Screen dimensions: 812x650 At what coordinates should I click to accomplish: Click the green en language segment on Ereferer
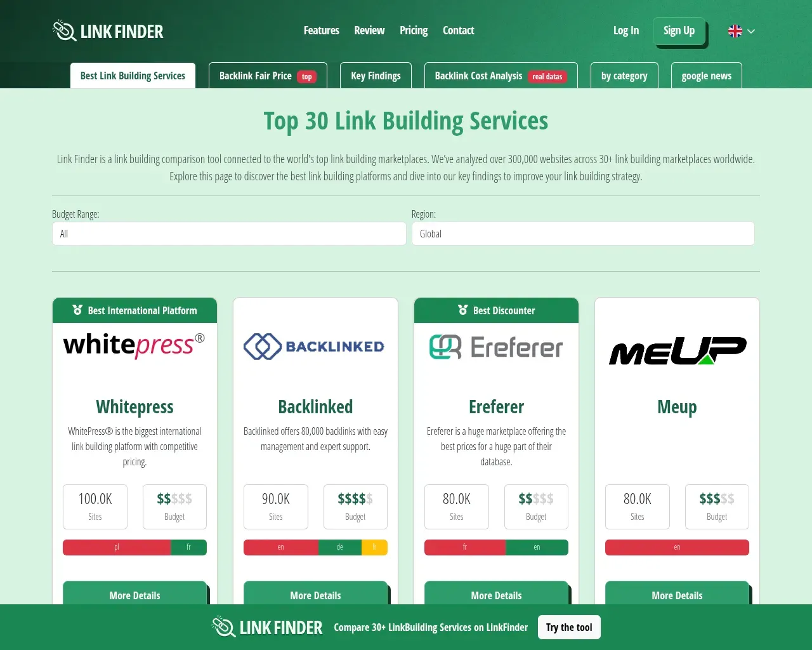click(x=537, y=547)
